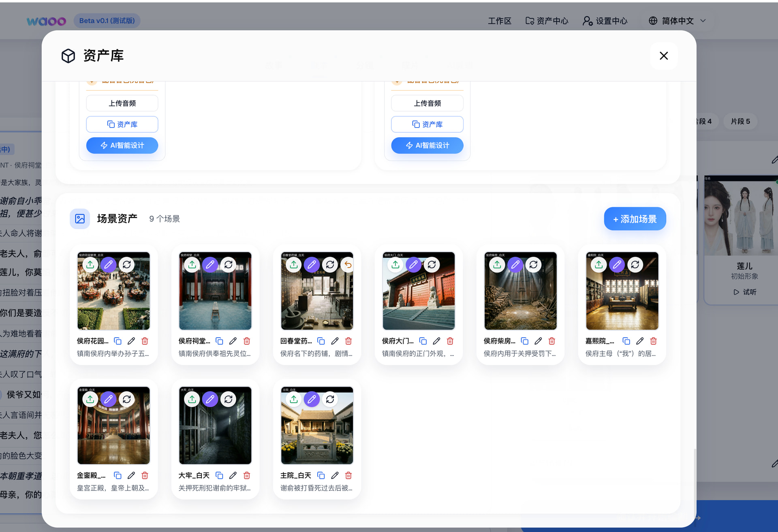Regenerate the 侯府大门 scene image
Viewport: 778px width, 532px height.
(432, 264)
